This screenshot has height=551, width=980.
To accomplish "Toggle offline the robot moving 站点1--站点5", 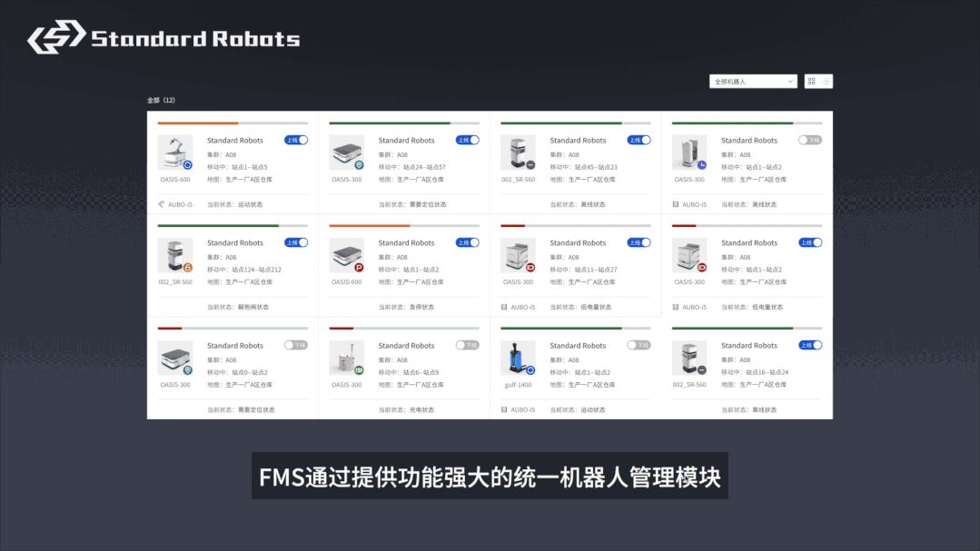I will pyautogui.click(x=296, y=140).
